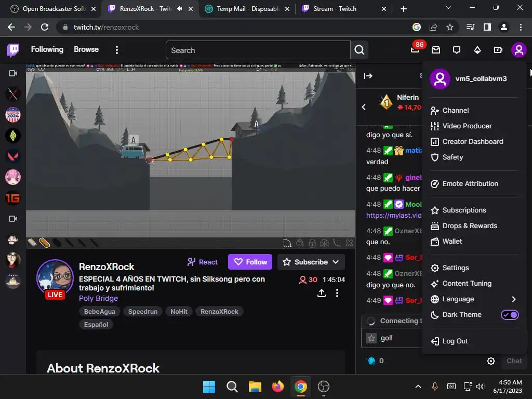Click the purple user avatar in top bar

coord(519,50)
